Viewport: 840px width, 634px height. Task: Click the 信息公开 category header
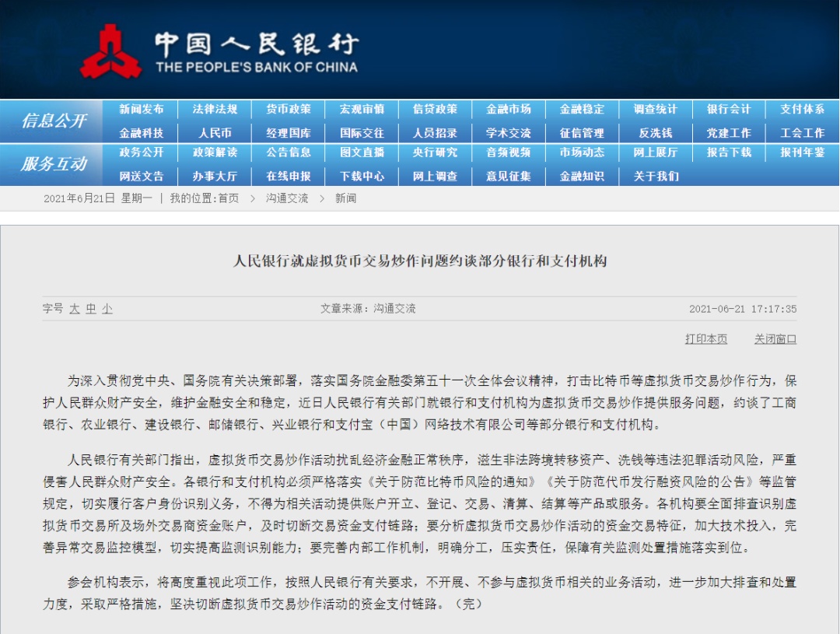click(54, 121)
